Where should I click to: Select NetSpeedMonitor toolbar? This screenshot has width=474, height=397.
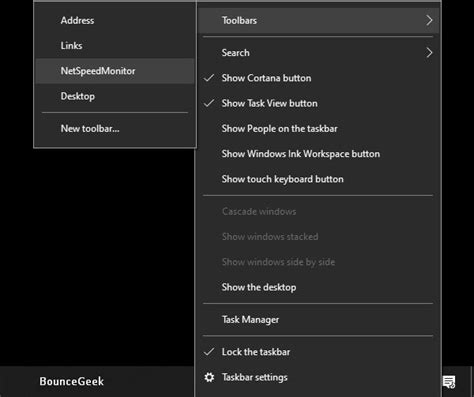coord(115,71)
